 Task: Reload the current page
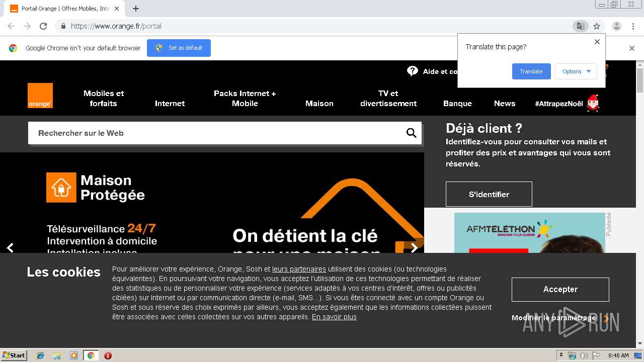point(43,26)
